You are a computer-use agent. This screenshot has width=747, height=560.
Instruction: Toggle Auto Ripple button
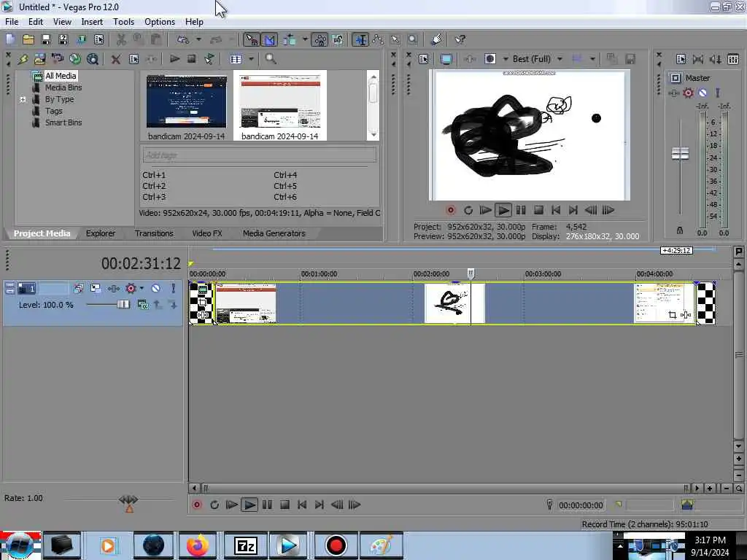pyautogui.click(x=289, y=39)
